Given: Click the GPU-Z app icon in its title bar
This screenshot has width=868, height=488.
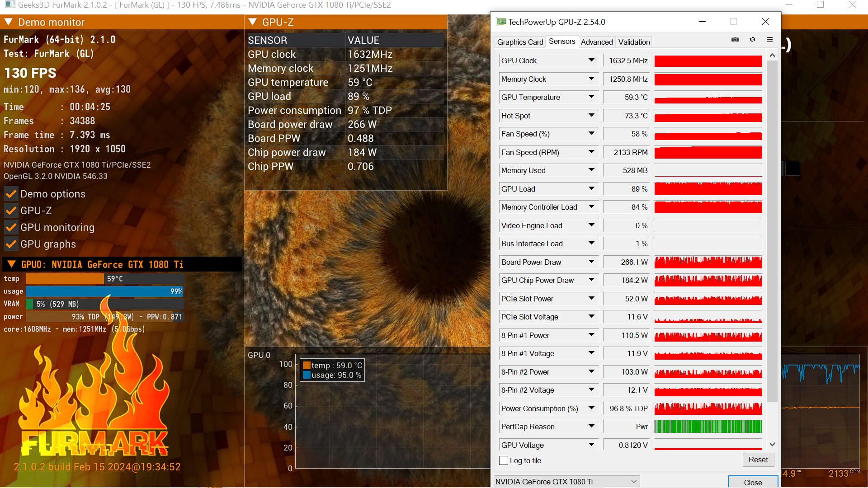Looking at the screenshot, I should coord(501,22).
